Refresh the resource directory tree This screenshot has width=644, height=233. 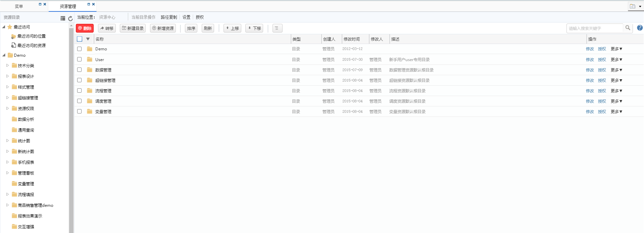[70, 18]
